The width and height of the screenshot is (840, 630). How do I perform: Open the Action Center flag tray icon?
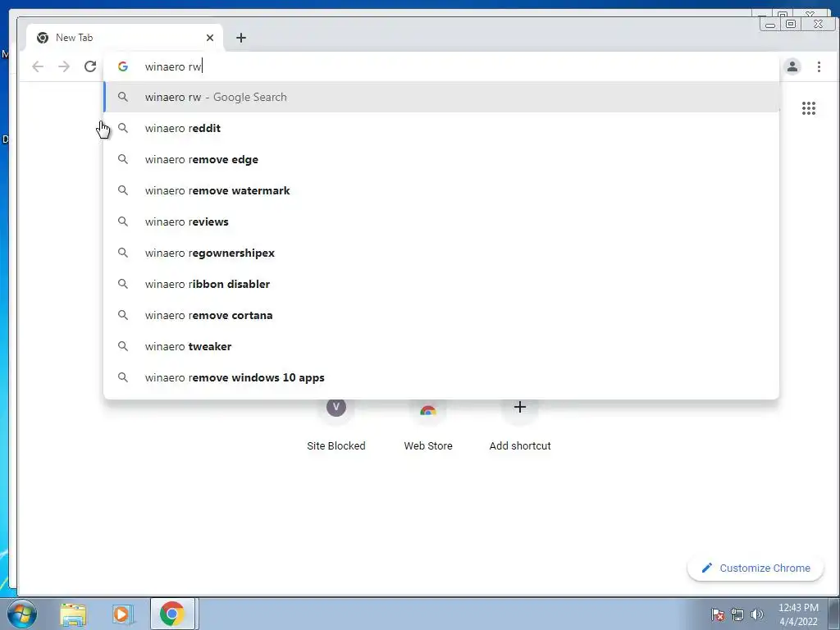pos(718,614)
